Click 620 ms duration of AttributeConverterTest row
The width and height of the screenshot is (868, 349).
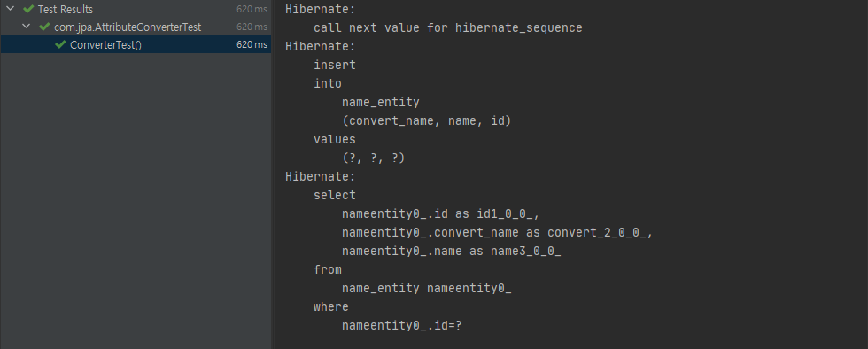252,27
